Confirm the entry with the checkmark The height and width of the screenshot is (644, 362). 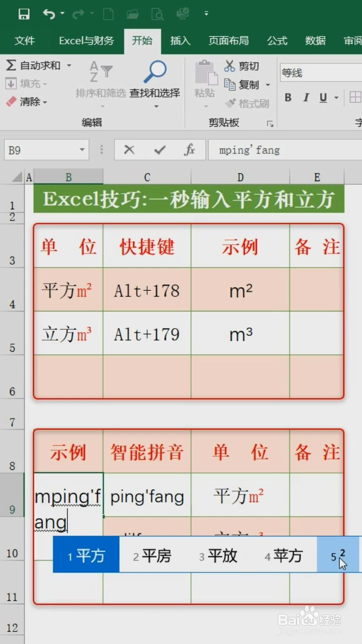click(x=160, y=150)
